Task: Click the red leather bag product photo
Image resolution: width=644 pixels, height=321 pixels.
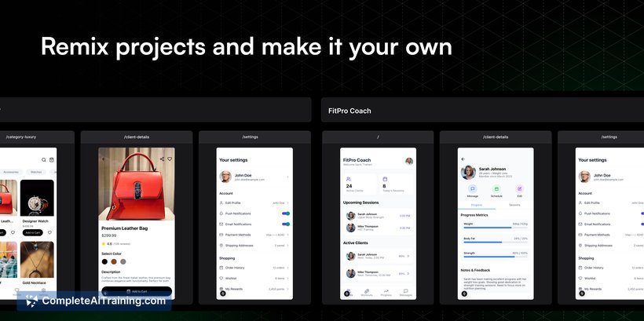Action: click(137, 184)
